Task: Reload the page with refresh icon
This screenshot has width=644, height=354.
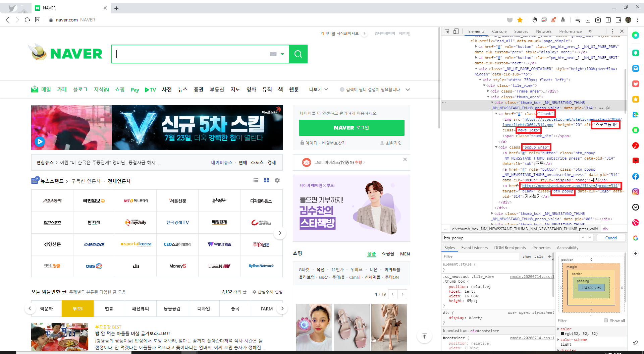Action: click(x=28, y=20)
